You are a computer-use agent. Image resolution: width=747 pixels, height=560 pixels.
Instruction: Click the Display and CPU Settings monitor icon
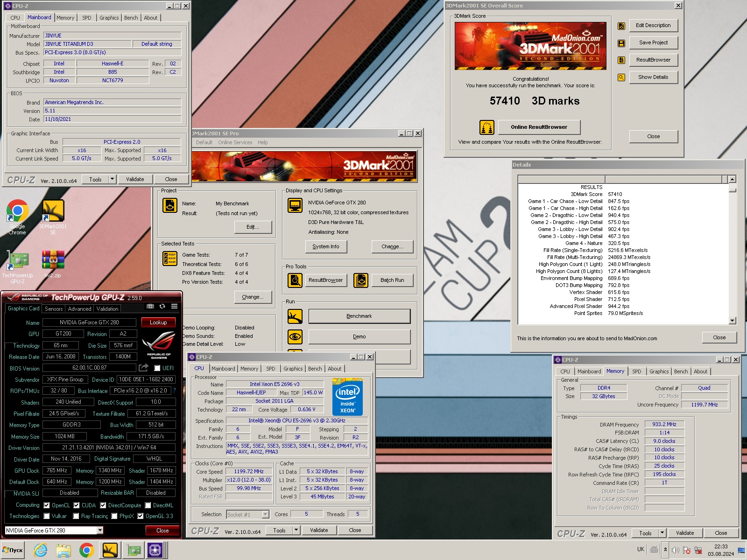(x=295, y=205)
